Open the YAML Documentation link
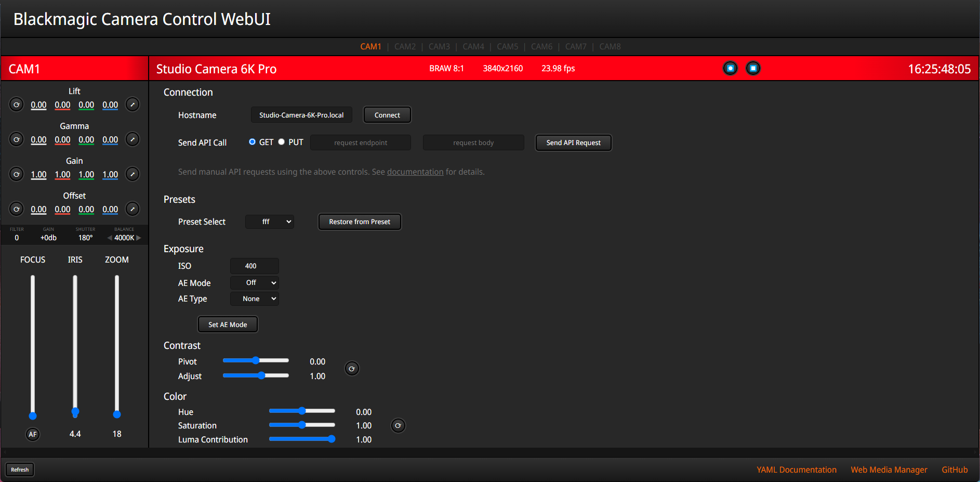This screenshot has height=482, width=980. coord(797,470)
